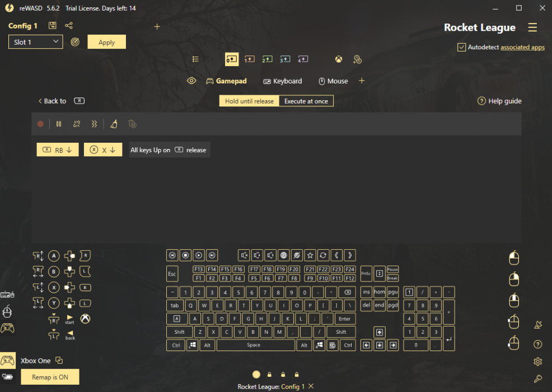552x392 pixels.
Task: Share Config 1 via share icon
Action: pos(69,25)
